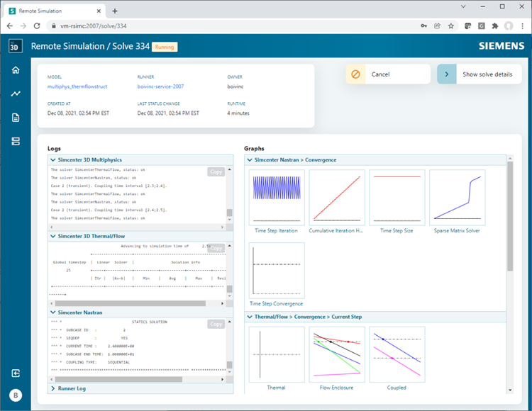Cancel the running solve
Screen dimensions: 532x411
[x=388, y=74]
